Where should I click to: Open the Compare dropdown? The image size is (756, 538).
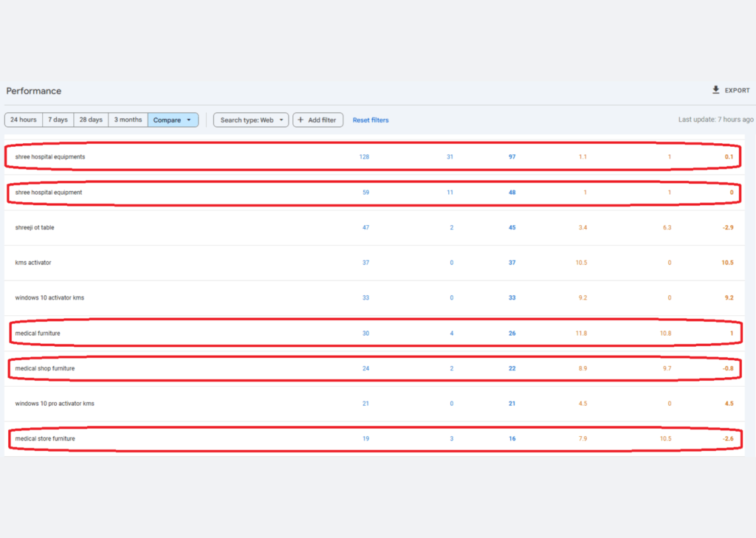click(x=173, y=120)
